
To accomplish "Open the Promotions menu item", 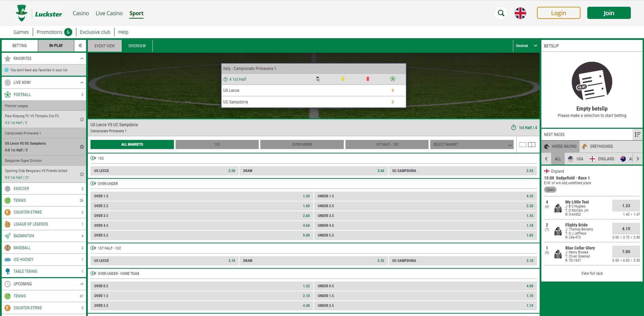I will pyautogui.click(x=50, y=32).
